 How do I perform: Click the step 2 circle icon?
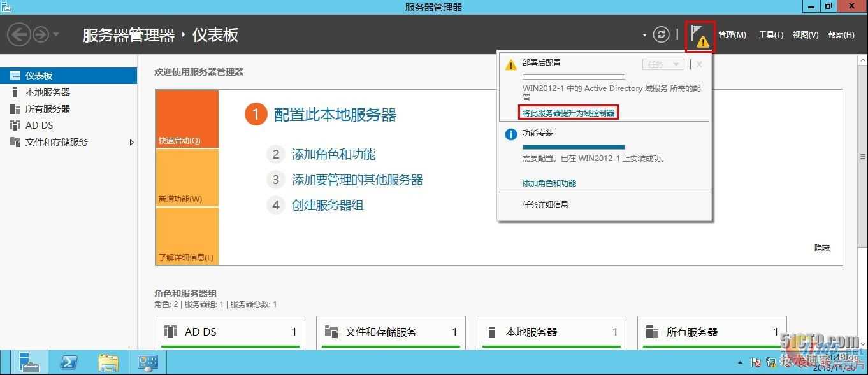click(275, 154)
